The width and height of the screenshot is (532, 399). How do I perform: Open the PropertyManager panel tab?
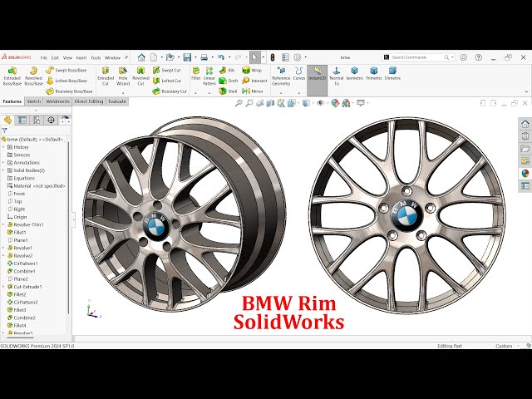pyautogui.click(x=22, y=120)
